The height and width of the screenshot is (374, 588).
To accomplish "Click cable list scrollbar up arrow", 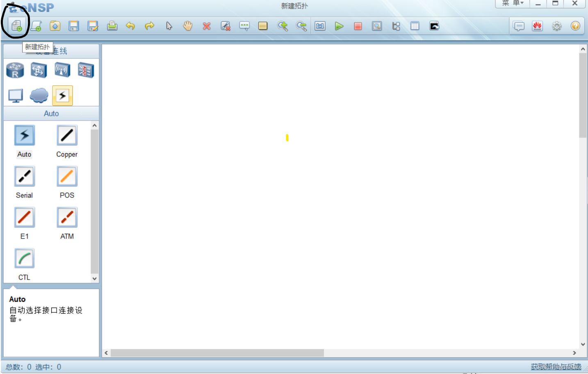I will point(95,126).
